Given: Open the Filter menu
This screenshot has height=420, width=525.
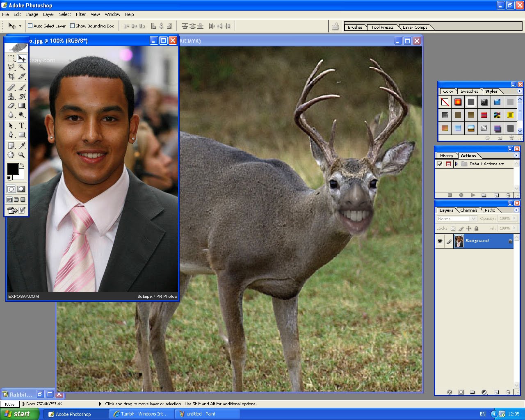Looking at the screenshot, I should pos(81,14).
